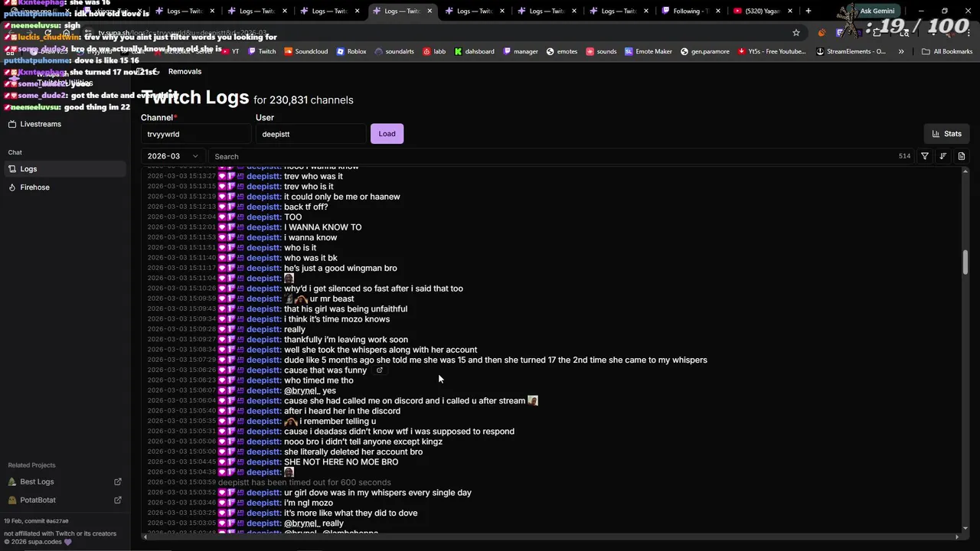Open the dahsboard bookmark
The height and width of the screenshot is (551, 980).
pos(474,51)
